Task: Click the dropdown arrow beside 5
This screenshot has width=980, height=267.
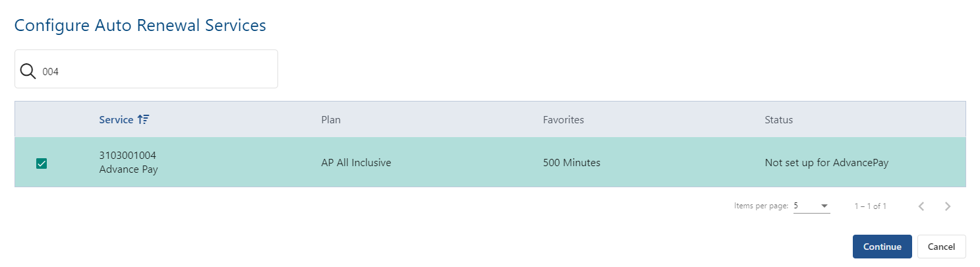Action: click(824, 206)
